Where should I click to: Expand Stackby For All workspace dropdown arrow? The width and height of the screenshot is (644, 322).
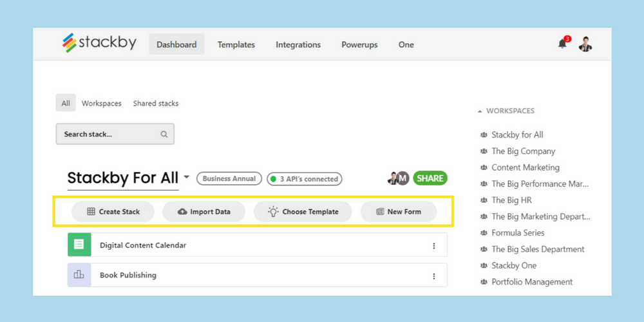tap(186, 177)
